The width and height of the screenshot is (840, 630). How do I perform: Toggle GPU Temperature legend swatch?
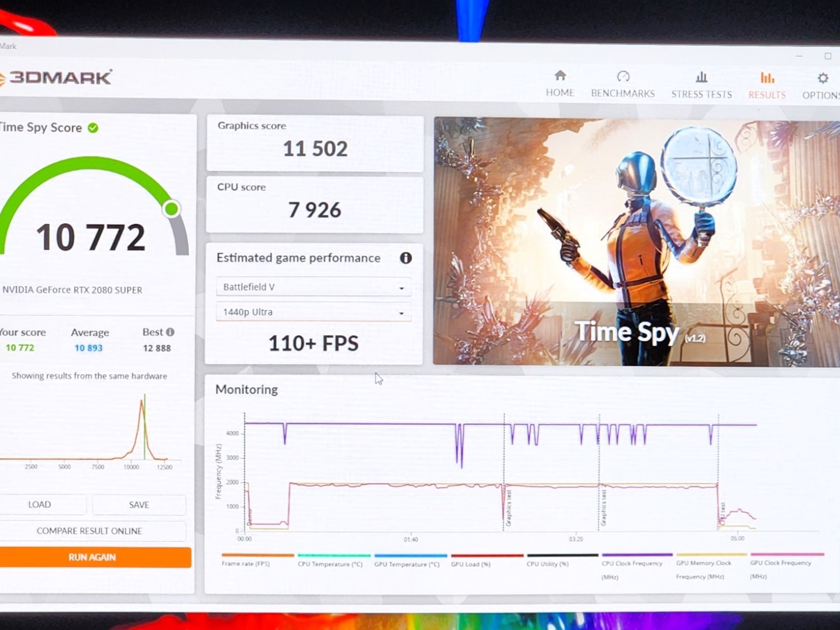point(411,556)
